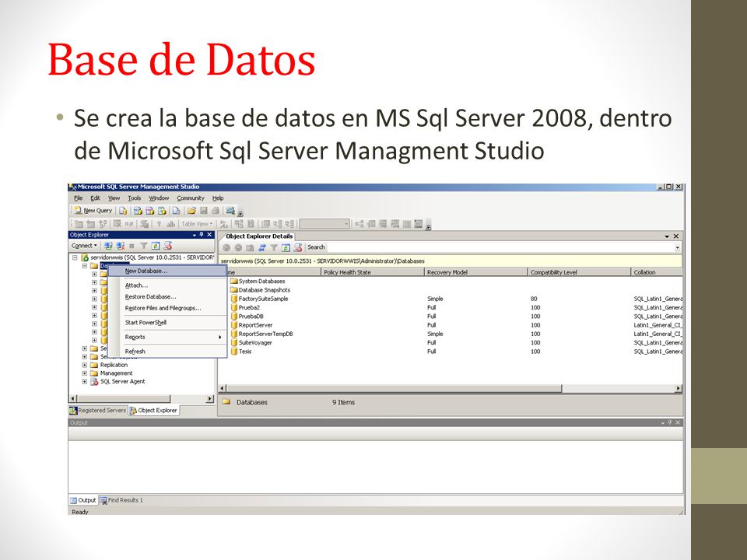Click Connect Object Explorer icon

[x=108, y=246]
